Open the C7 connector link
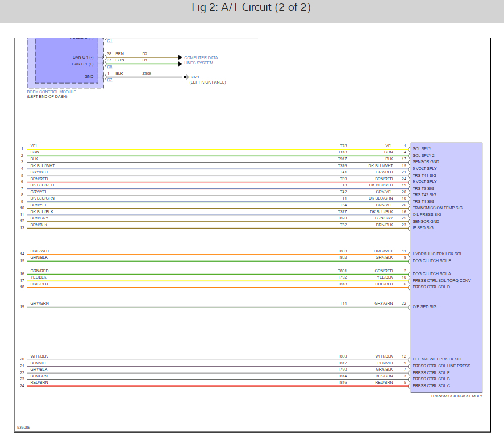 click(109, 80)
